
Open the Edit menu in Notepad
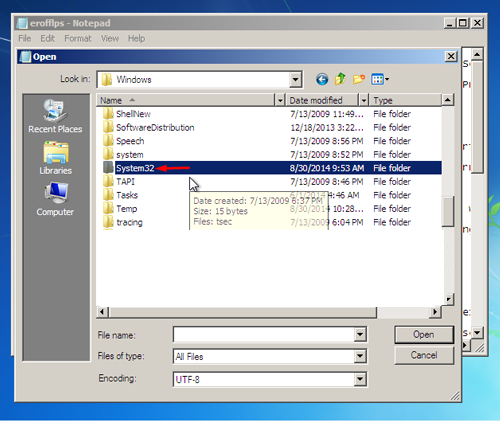coord(47,39)
